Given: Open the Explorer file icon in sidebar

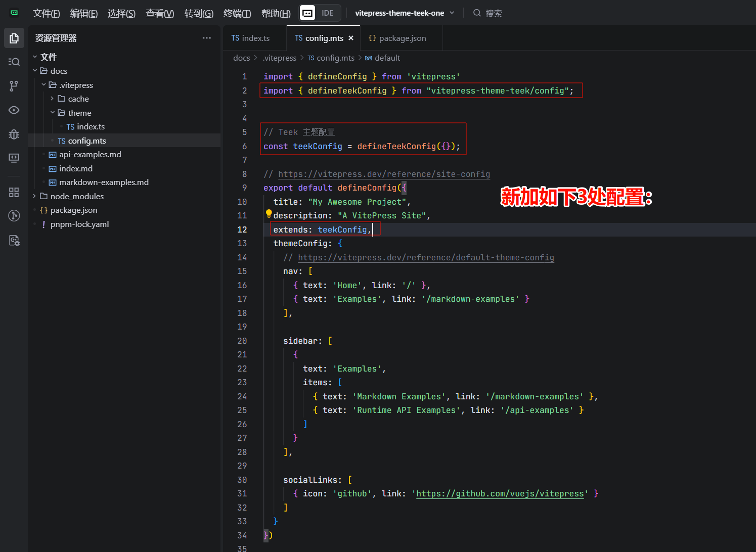Looking at the screenshot, I should point(14,38).
